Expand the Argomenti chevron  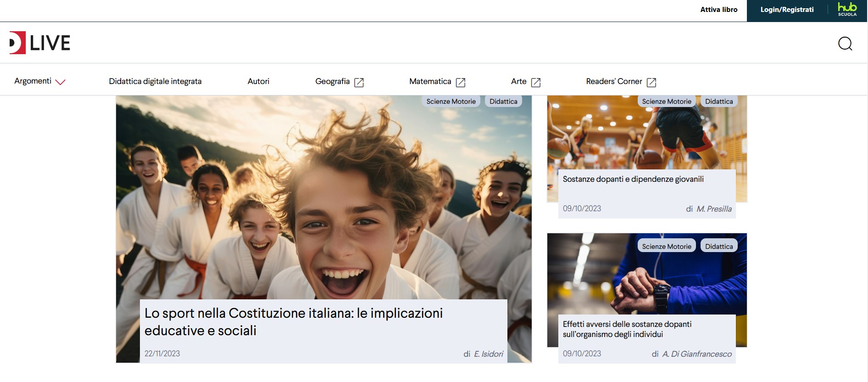pyautogui.click(x=60, y=82)
